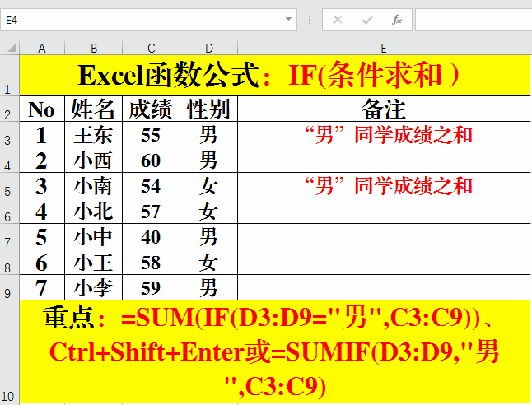The height and width of the screenshot is (405, 532).
Task: Select the No cell for 小北's row
Action: pyautogui.click(x=42, y=211)
